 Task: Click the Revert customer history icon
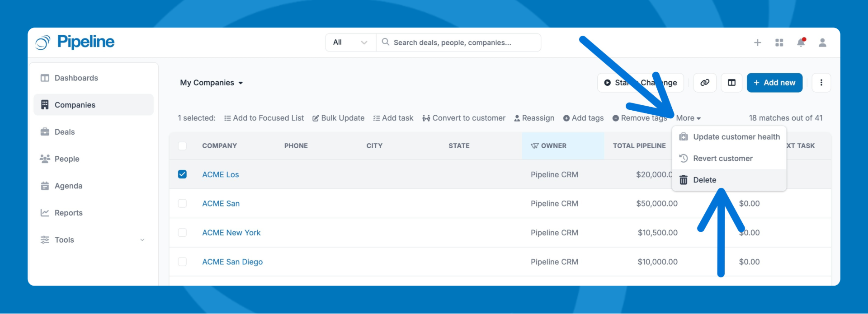684,158
